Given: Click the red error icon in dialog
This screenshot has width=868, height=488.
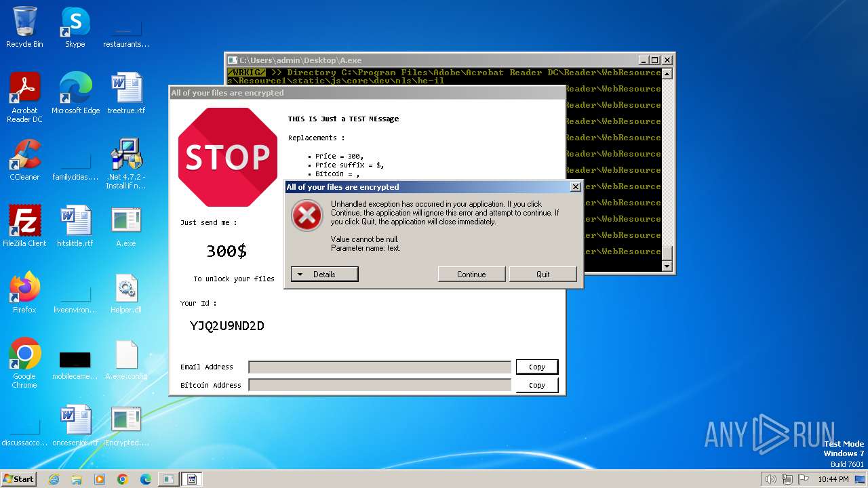Looking at the screenshot, I should pos(307,216).
